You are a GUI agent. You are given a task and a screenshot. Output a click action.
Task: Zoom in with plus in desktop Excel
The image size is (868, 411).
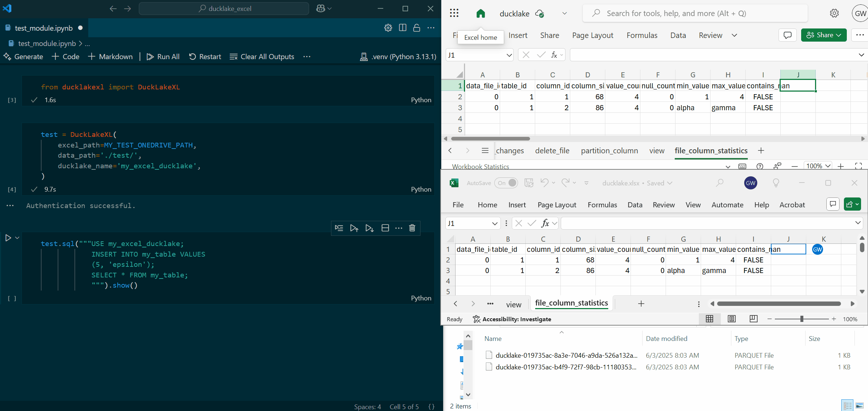[834, 319]
